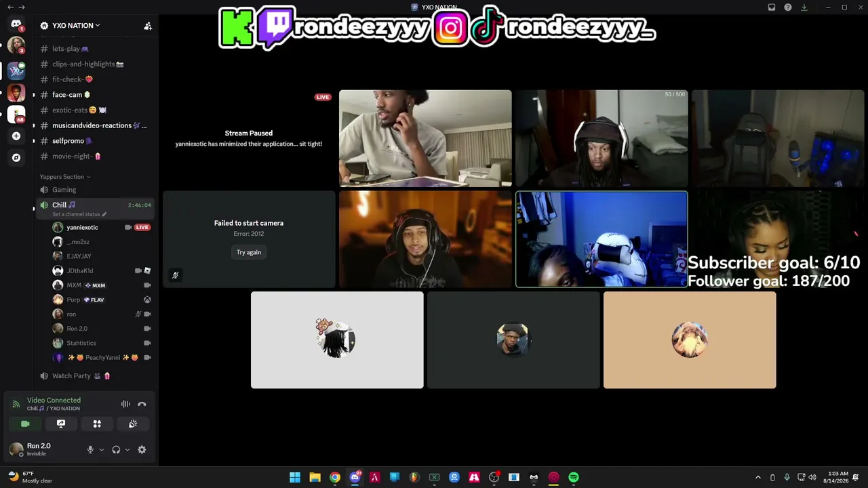Image resolution: width=868 pixels, height=488 pixels.
Task: Open the Activities launcher button
Action: pos(97,424)
